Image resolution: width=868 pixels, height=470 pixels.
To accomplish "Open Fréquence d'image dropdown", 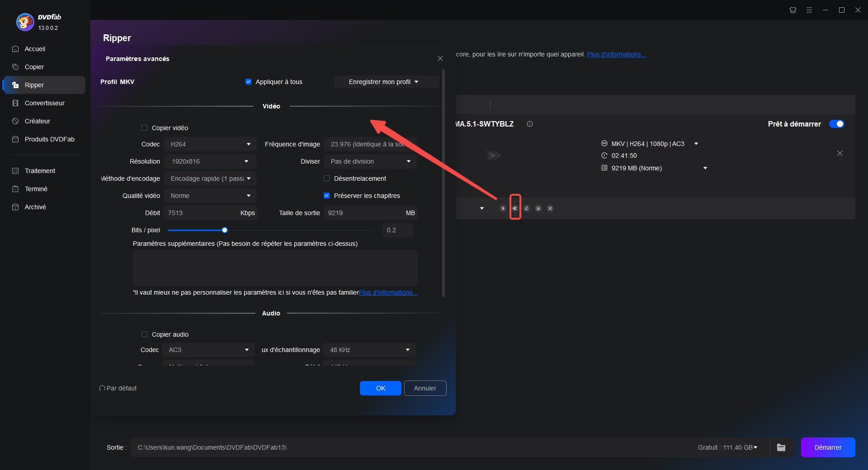I will coord(370,144).
